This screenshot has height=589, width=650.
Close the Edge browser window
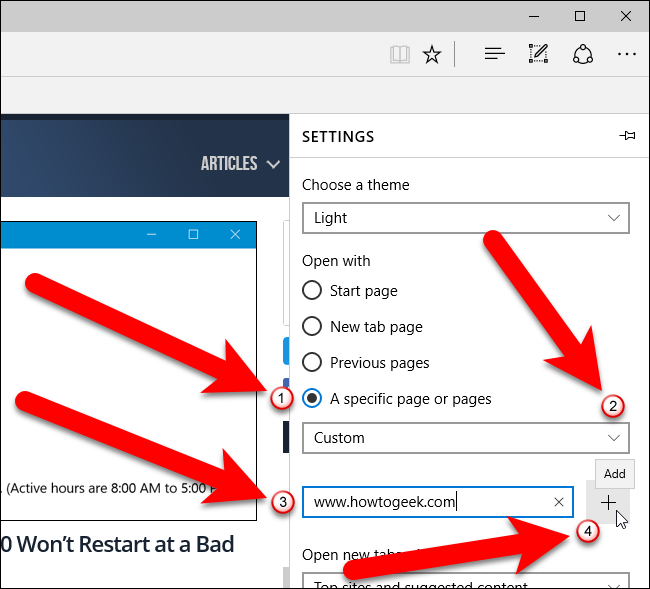pyautogui.click(x=626, y=17)
